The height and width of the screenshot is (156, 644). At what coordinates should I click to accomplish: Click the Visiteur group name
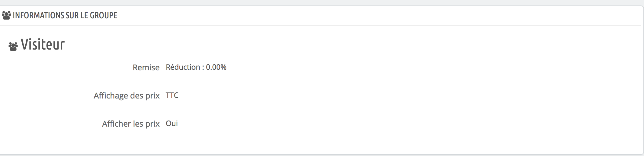pyautogui.click(x=43, y=44)
